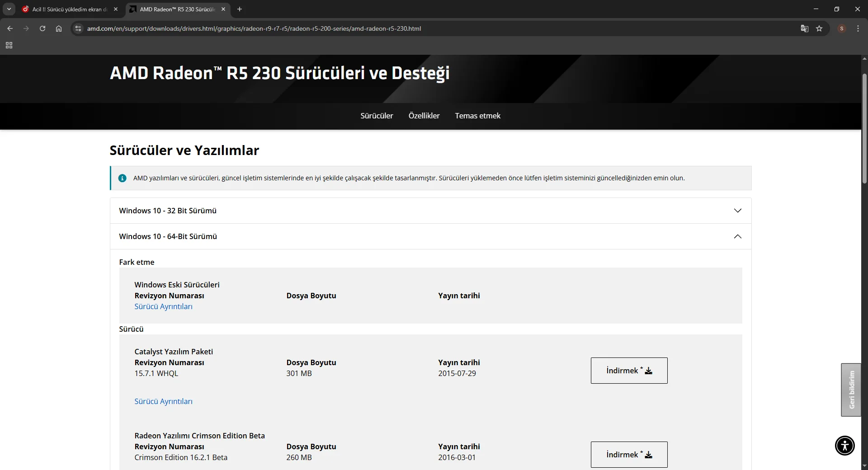Switch to the 'Acil !! Sürücü yükledim' tab
Viewport: 868px width, 470px height.
pyautogui.click(x=70, y=9)
